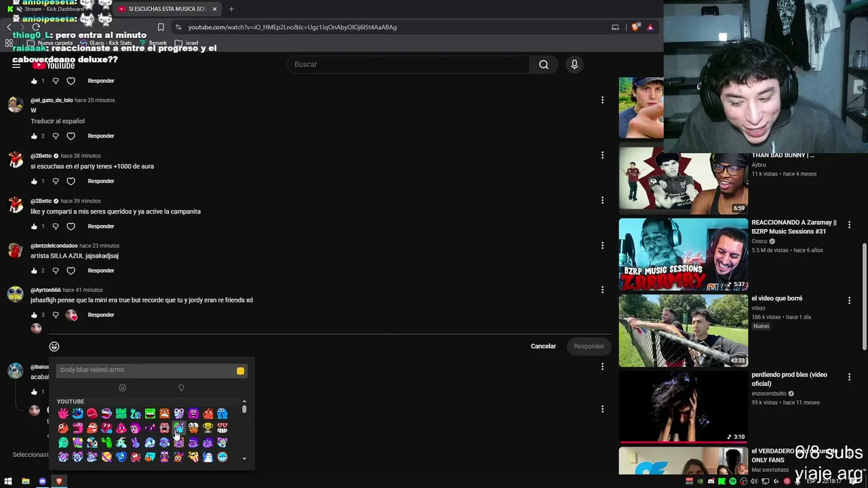Dislike the 'active la campanita' comment

[x=56, y=226]
